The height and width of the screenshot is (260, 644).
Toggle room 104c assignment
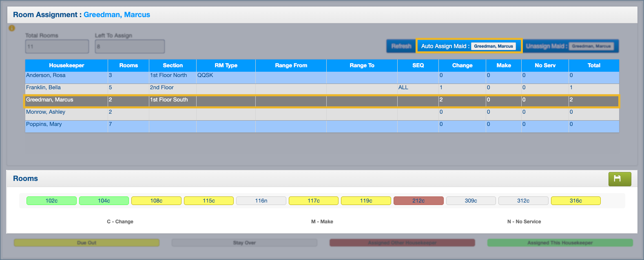tap(104, 201)
